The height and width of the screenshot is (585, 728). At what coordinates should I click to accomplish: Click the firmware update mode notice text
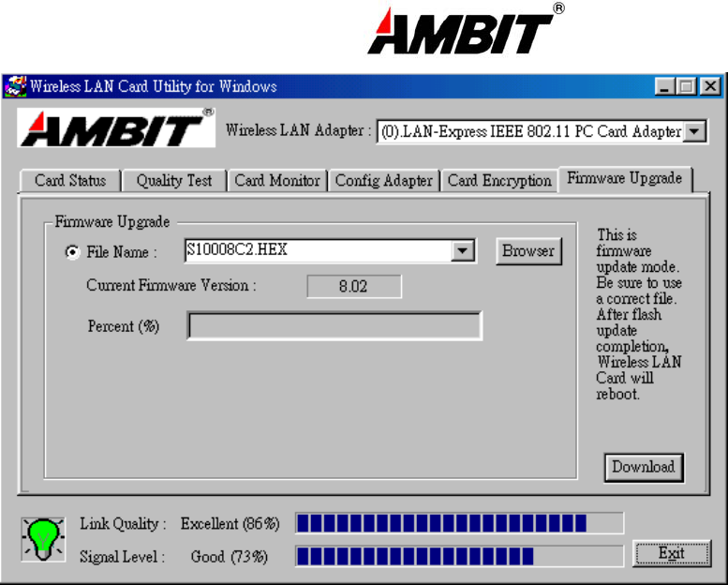pyautogui.click(x=639, y=315)
